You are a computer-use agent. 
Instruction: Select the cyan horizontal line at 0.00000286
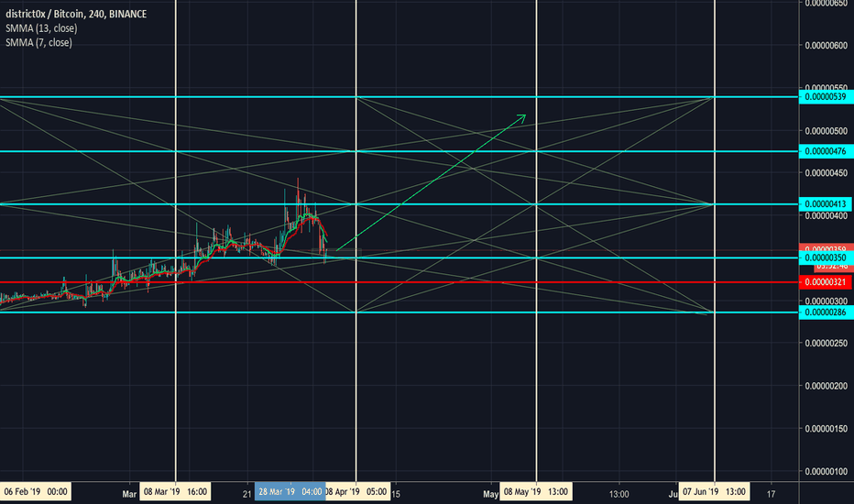tap(400, 312)
